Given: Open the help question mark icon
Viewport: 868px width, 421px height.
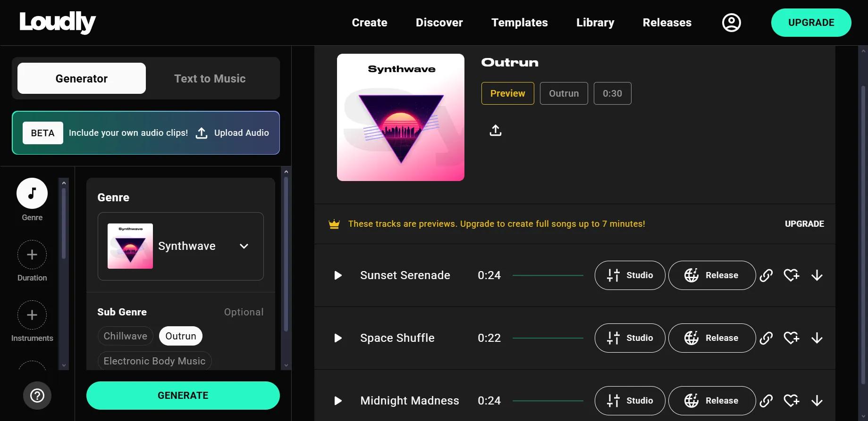Looking at the screenshot, I should click(x=37, y=396).
